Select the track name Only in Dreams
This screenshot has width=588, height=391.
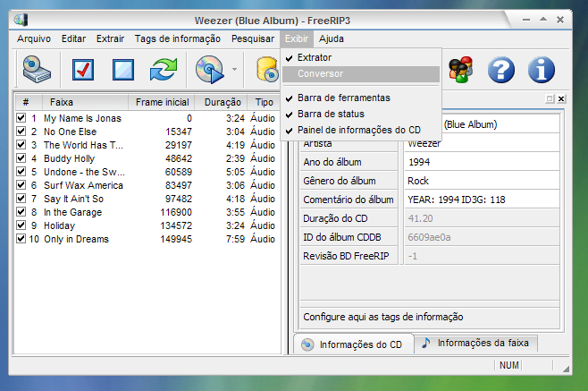pyautogui.click(x=77, y=239)
